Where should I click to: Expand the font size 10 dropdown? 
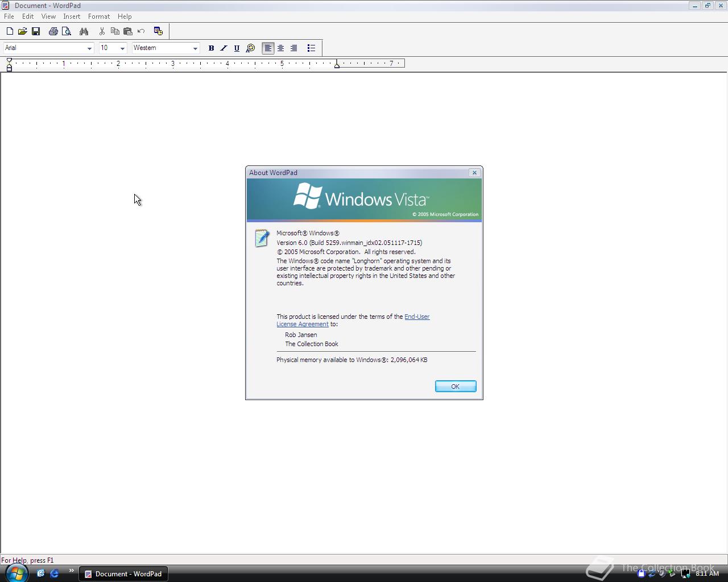click(x=122, y=48)
